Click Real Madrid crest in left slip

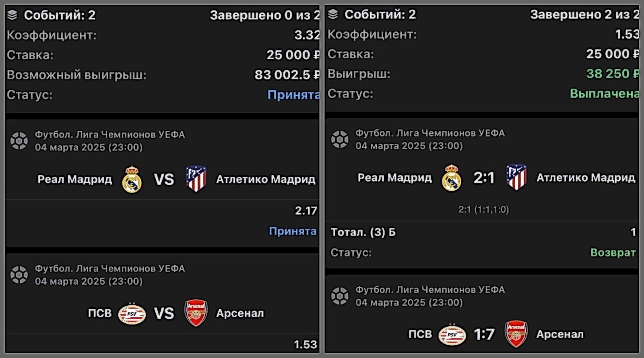click(132, 179)
